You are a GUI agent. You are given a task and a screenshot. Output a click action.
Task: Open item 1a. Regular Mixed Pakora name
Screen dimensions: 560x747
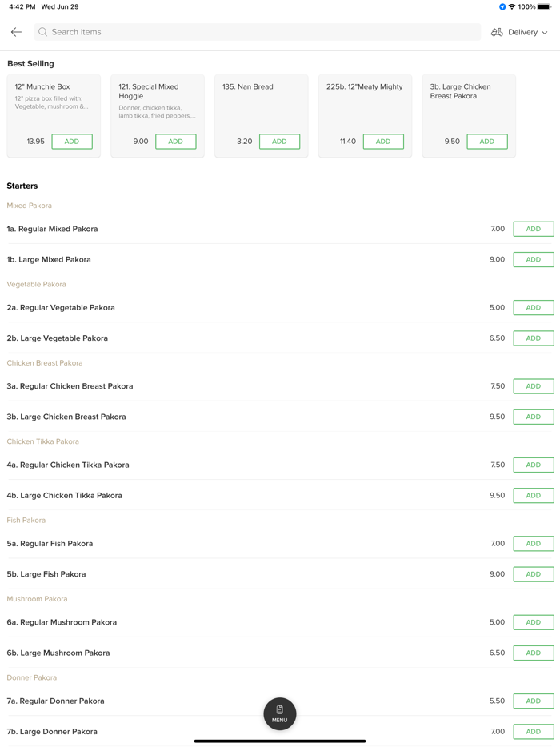tap(53, 229)
